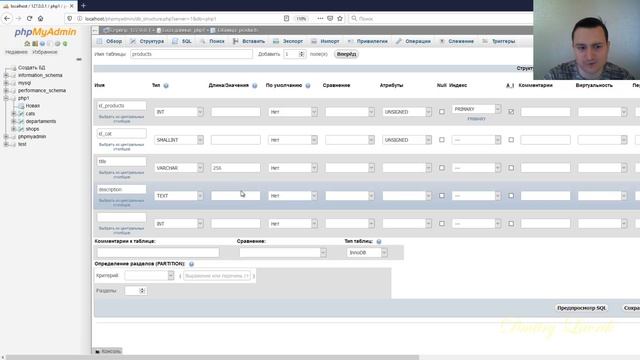
Task: Open the Обзор tab
Action: 109,41
